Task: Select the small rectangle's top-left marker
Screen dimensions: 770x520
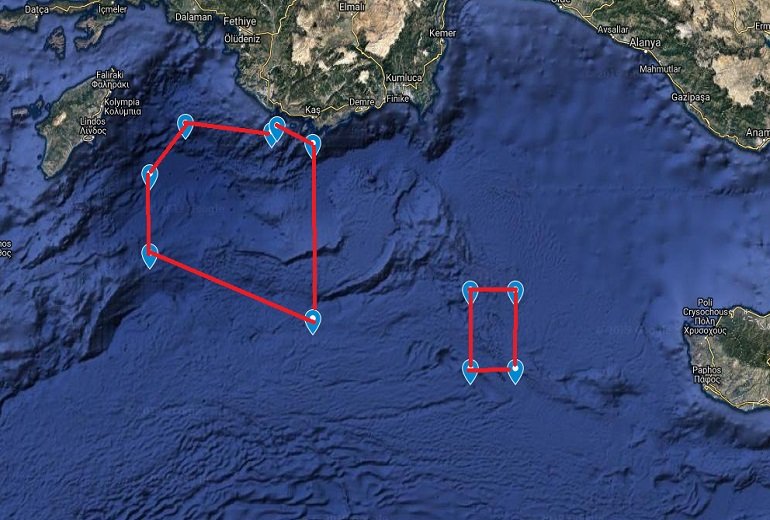Action: pos(470,293)
